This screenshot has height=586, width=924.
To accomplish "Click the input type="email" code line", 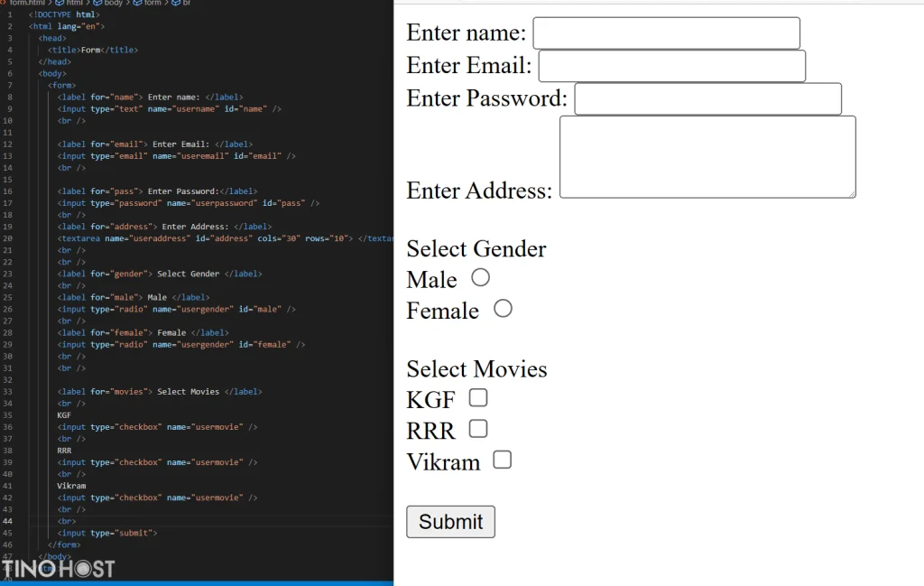I will click(176, 156).
